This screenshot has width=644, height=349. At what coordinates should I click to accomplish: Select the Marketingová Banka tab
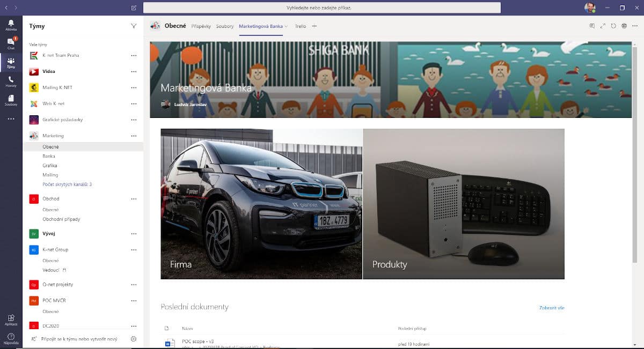tap(261, 26)
